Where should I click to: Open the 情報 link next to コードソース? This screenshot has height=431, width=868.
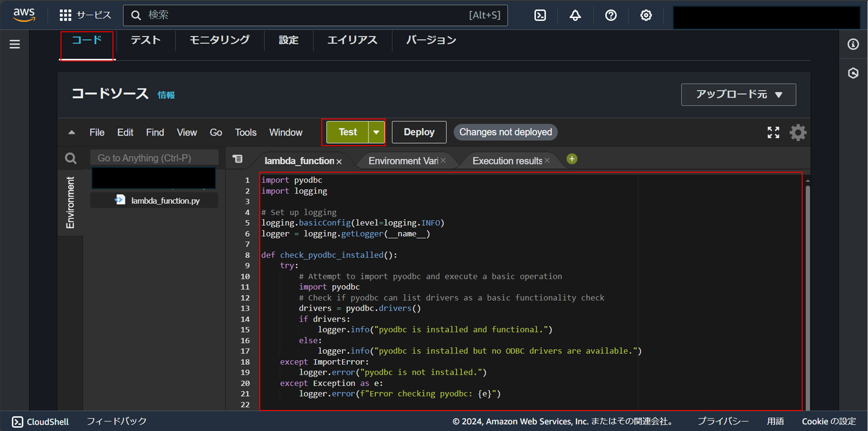click(x=166, y=95)
